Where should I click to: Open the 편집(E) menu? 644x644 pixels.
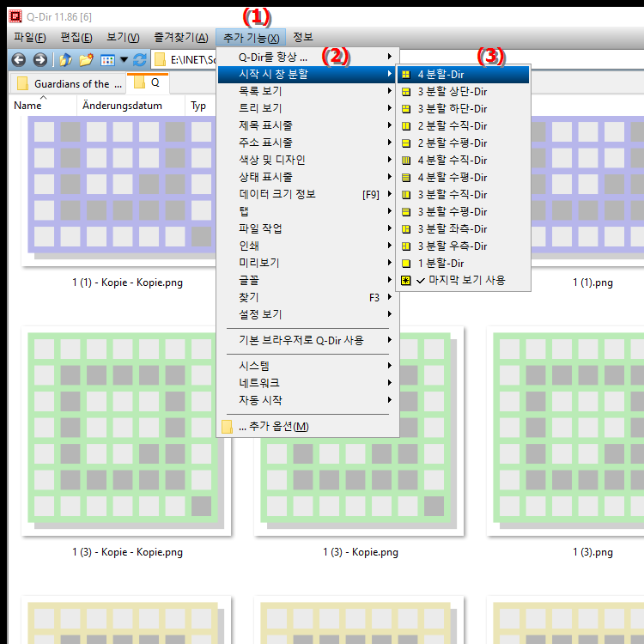click(x=76, y=38)
